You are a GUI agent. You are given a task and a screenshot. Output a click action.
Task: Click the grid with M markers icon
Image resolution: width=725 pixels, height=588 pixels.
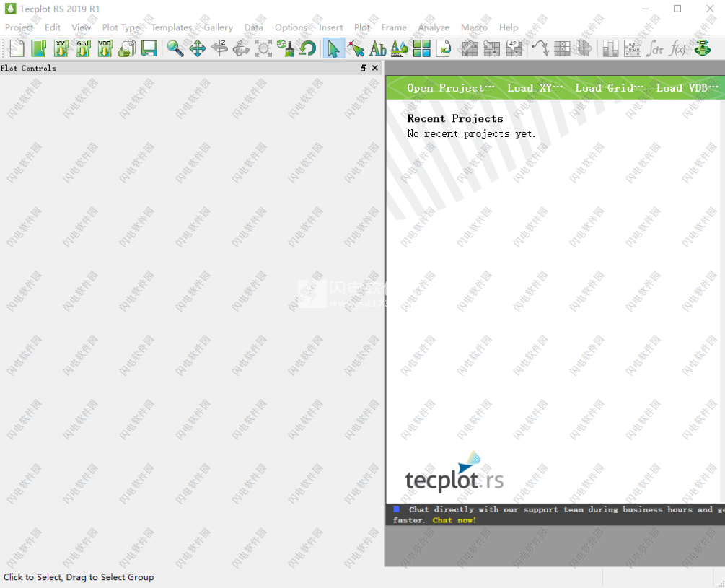tap(633, 48)
